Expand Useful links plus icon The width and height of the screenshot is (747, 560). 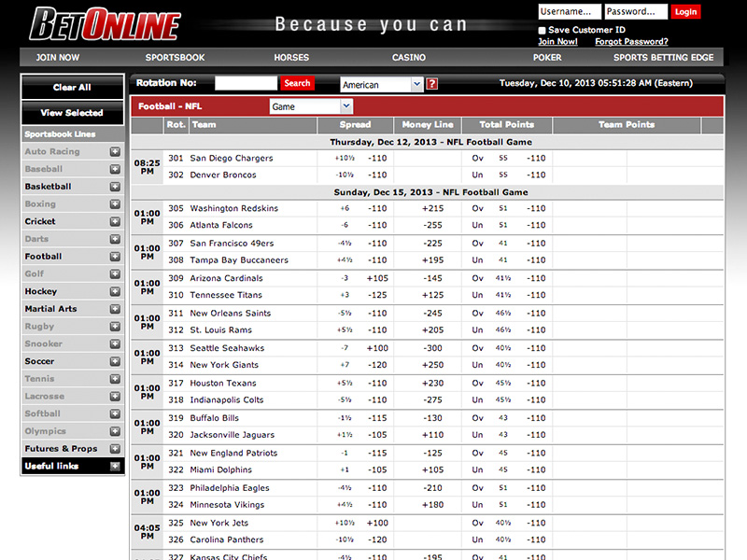(x=115, y=466)
